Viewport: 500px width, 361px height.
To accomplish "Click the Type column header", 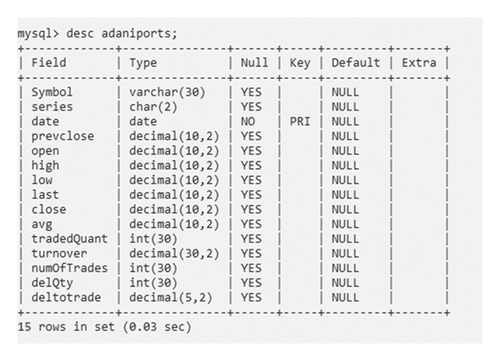I will (x=143, y=63).
